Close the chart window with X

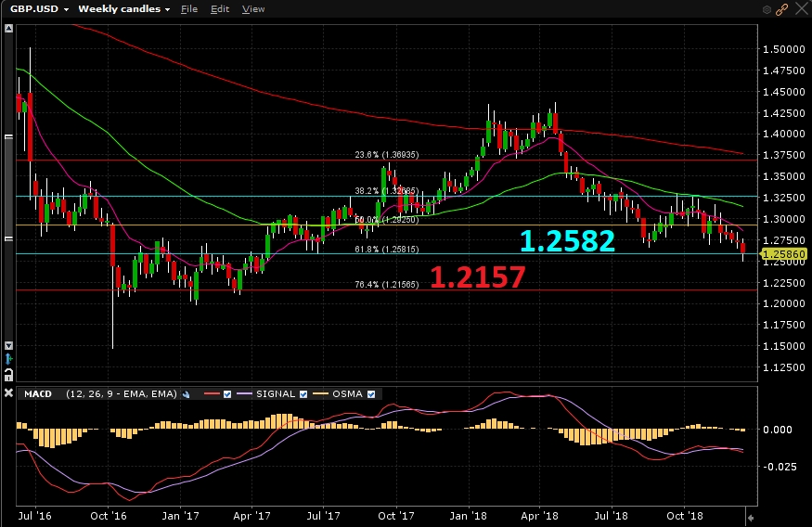pos(801,8)
